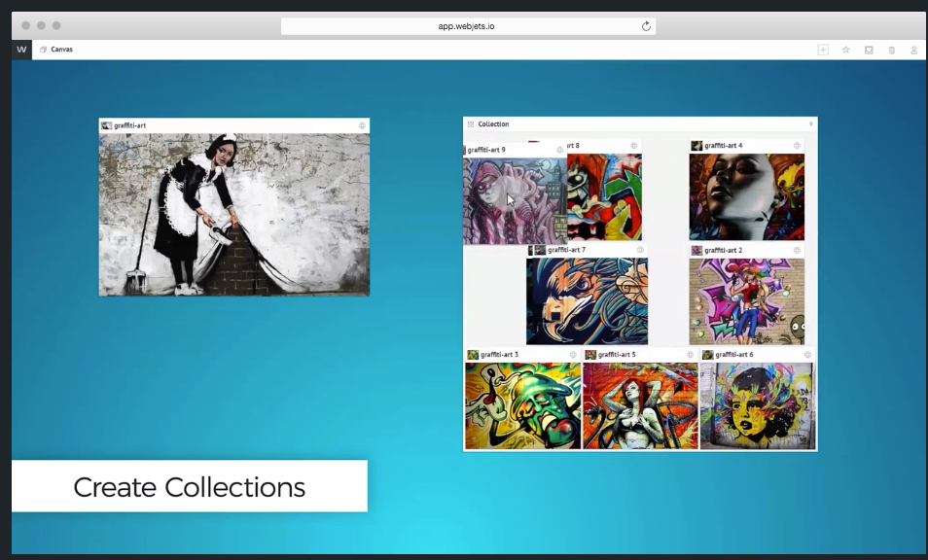This screenshot has height=560, width=928.
Task: Click small thumbnail icon beside graffiti-art 2 title
Action: pos(696,251)
